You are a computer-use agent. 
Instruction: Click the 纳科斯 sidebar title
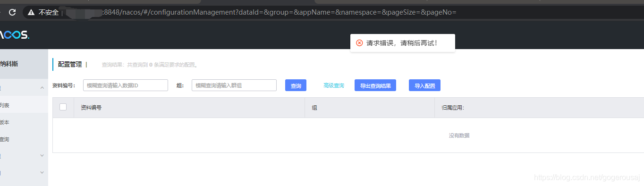pos(9,64)
